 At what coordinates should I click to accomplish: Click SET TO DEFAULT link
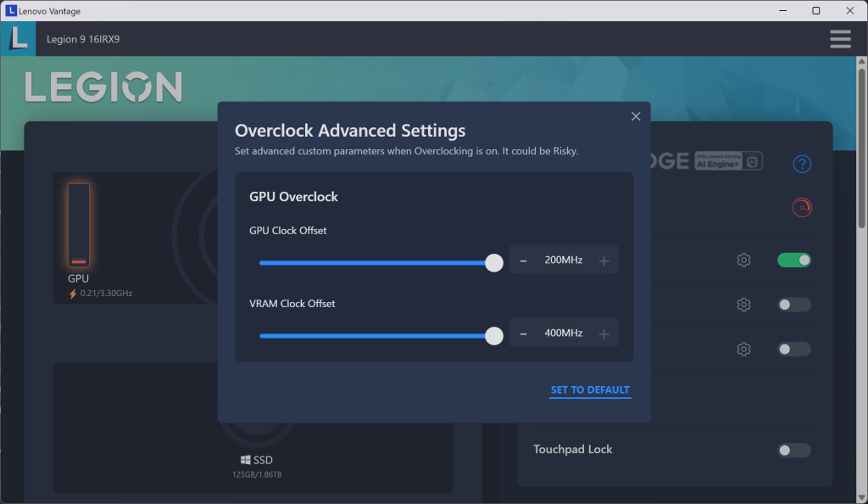[x=590, y=390]
